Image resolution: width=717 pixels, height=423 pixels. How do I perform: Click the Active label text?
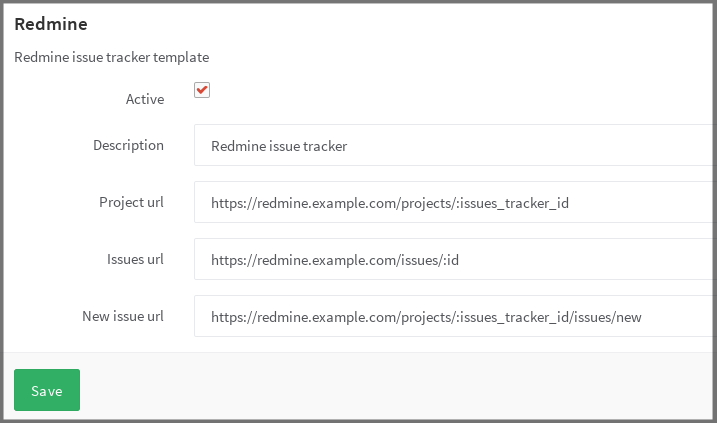click(144, 99)
